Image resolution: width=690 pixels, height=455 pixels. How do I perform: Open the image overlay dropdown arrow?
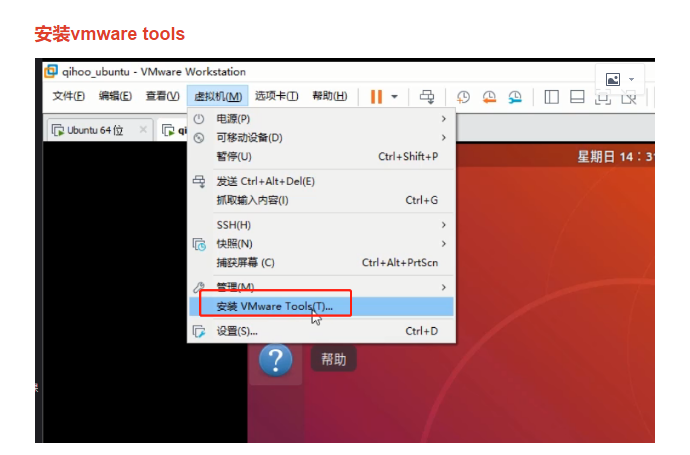pos(631,79)
